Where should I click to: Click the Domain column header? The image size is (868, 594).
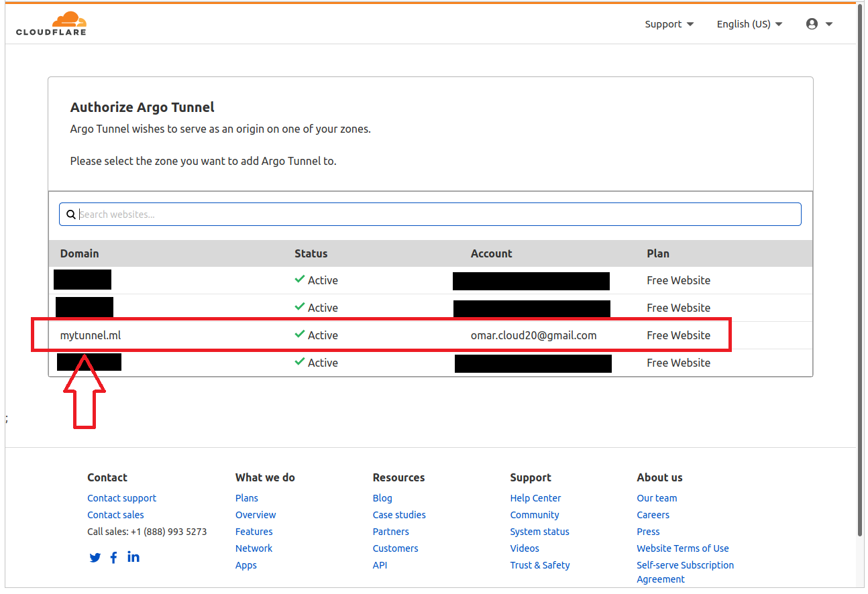[79, 253]
